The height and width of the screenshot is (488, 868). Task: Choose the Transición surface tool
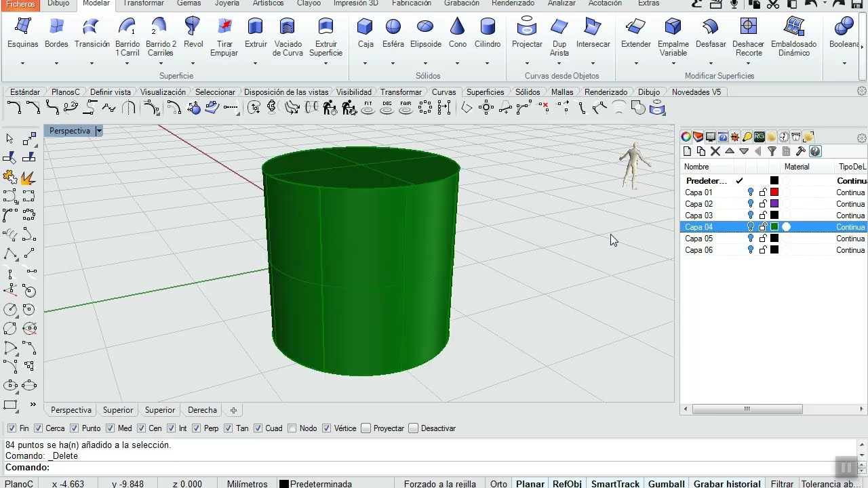point(92,33)
